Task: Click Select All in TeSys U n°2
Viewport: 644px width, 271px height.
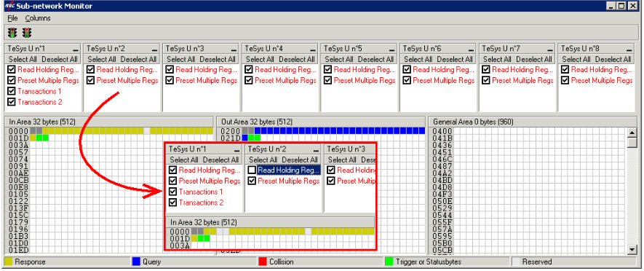Action: click(x=102, y=59)
